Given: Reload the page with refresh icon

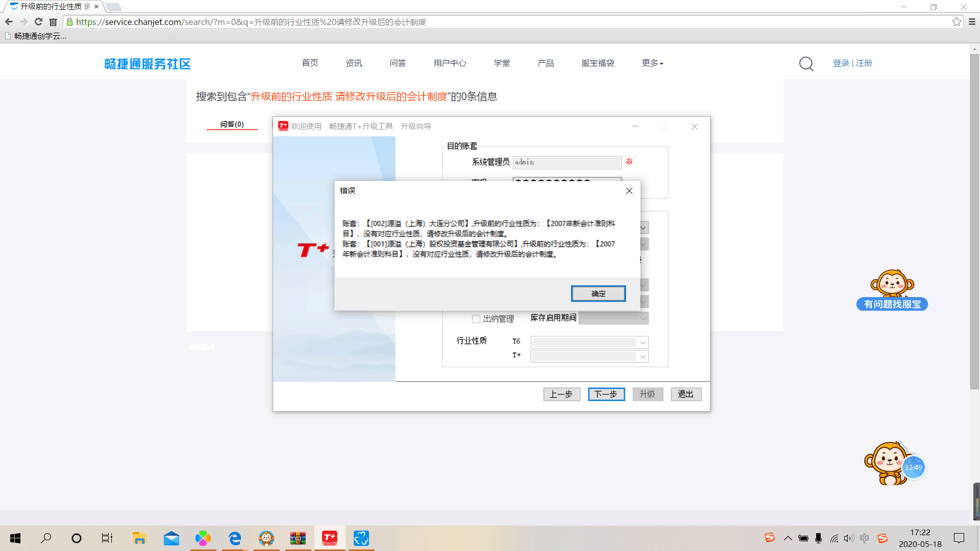Looking at the screenshot, I should pyautogui.click(x=38, y=22).
